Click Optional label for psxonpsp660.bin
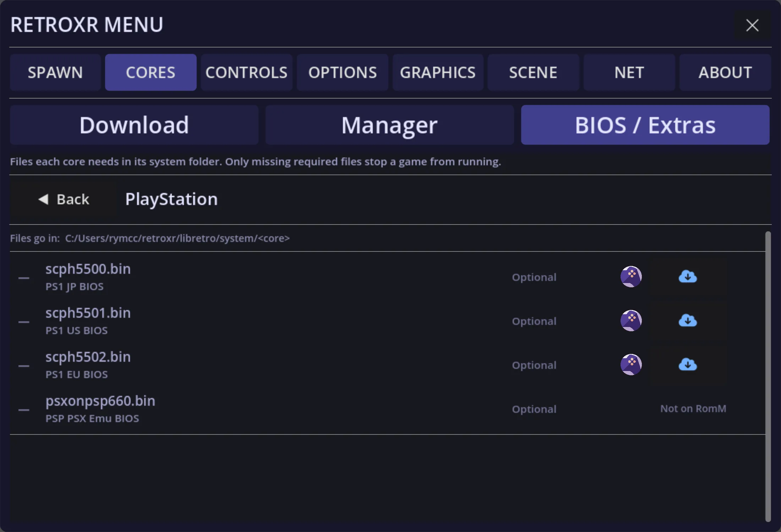 click(x=534, y=409)
